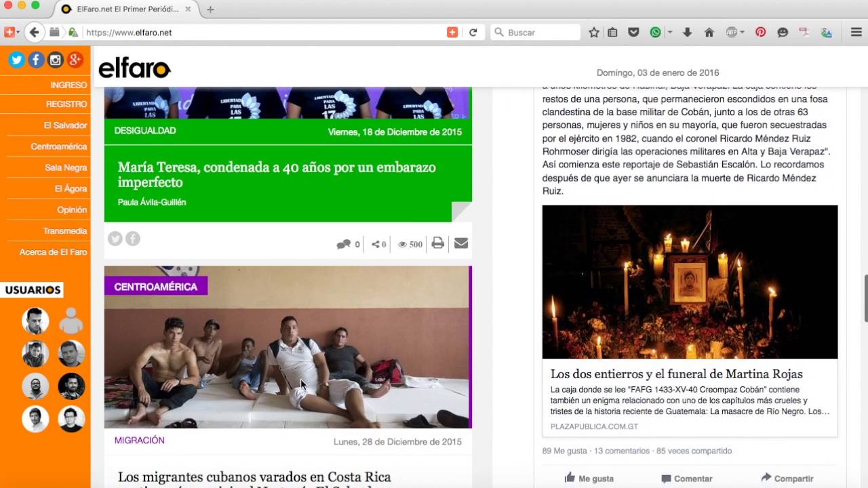This screenshot has width=868, height=488.
Task: Show site security padlock info
Action: click(x=73, y=32)
